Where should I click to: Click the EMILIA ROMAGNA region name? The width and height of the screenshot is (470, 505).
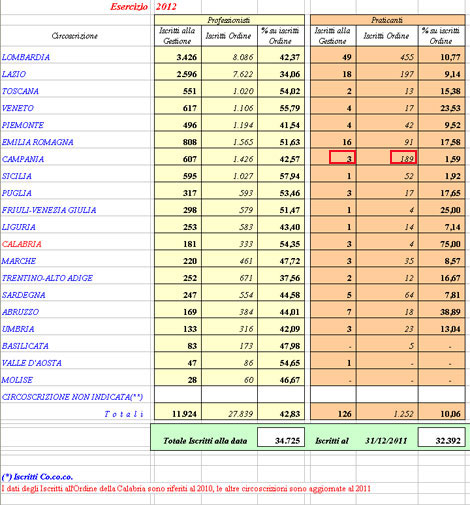pos(38,142)
